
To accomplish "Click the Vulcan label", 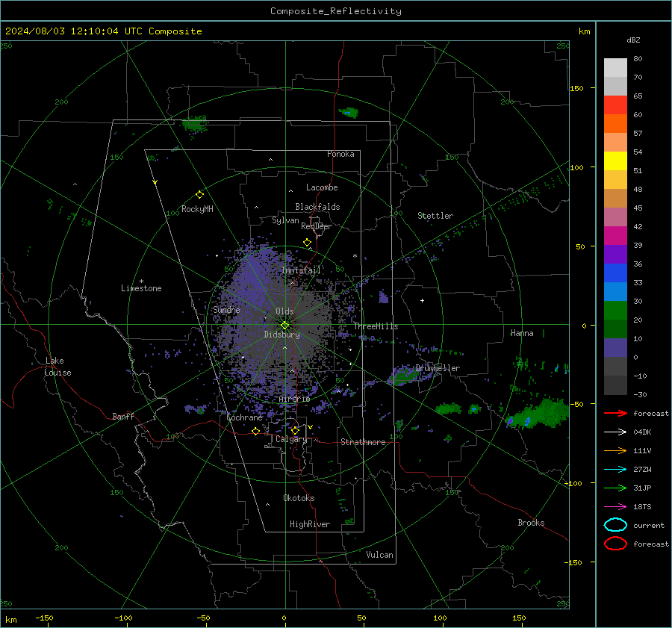I will click(x=379, y=555).
